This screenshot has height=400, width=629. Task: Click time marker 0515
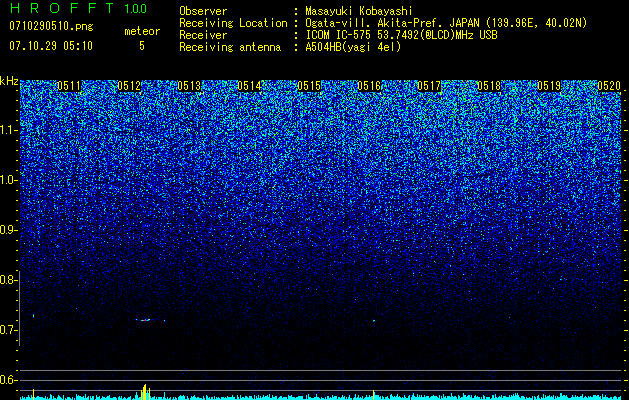point(309,86)
